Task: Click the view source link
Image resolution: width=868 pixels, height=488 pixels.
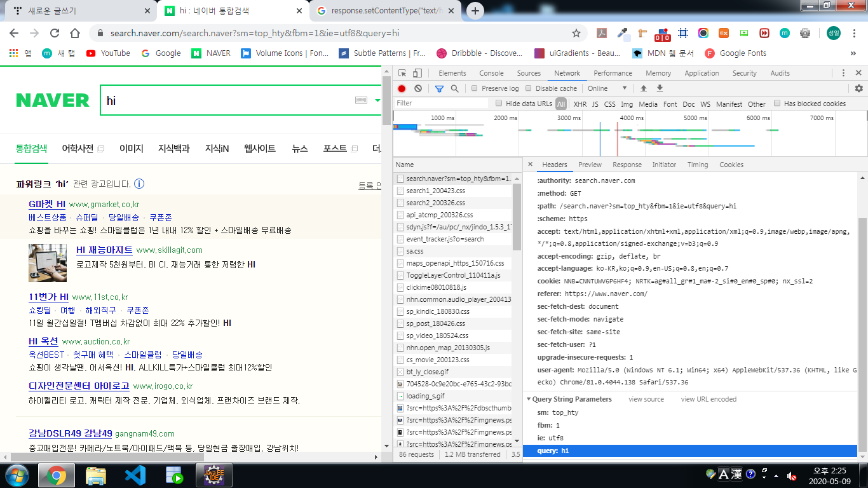Action: click(x=646, y=400)
